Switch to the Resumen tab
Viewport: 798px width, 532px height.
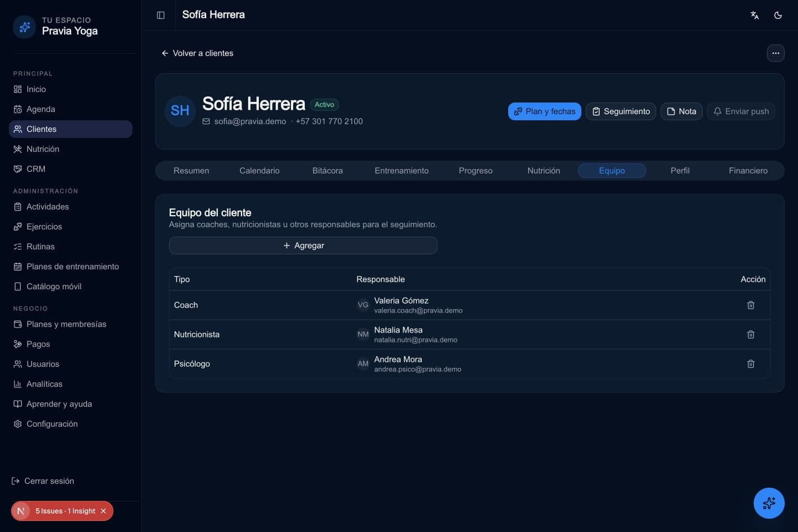click(x=191, y=171)
